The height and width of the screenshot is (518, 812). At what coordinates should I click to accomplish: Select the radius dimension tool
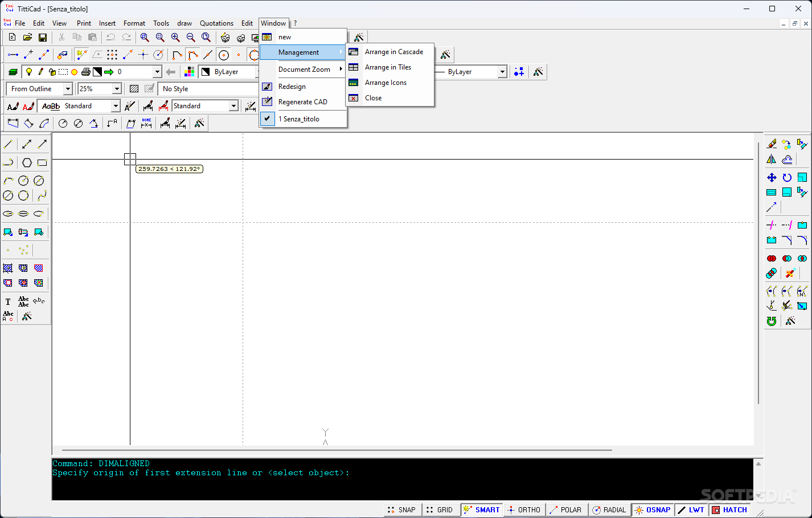click(63, 123)
